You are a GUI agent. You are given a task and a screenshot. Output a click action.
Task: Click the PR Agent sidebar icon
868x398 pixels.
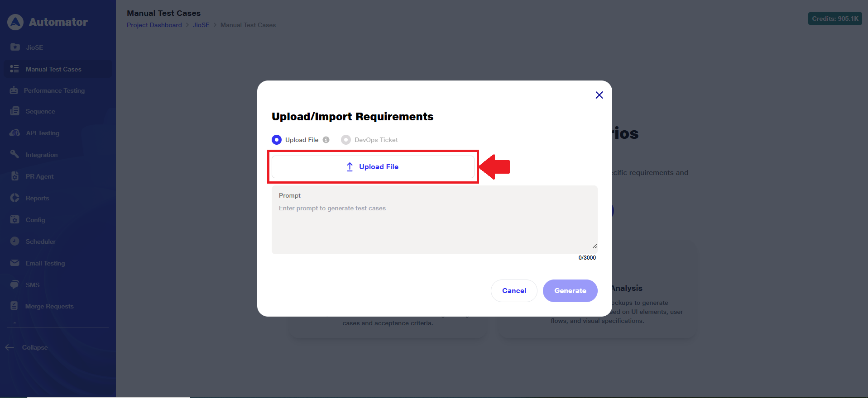click(x=15, y=176)
